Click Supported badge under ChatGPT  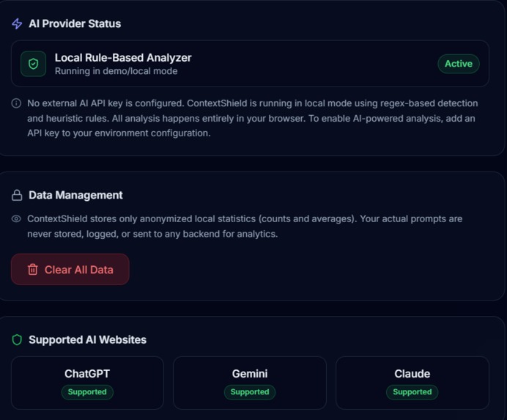pos(87,392)
